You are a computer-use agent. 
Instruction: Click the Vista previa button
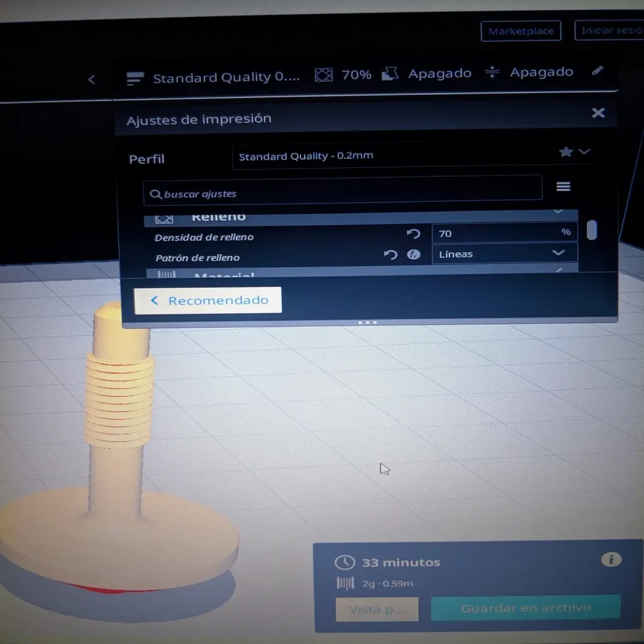coord(377,609)
